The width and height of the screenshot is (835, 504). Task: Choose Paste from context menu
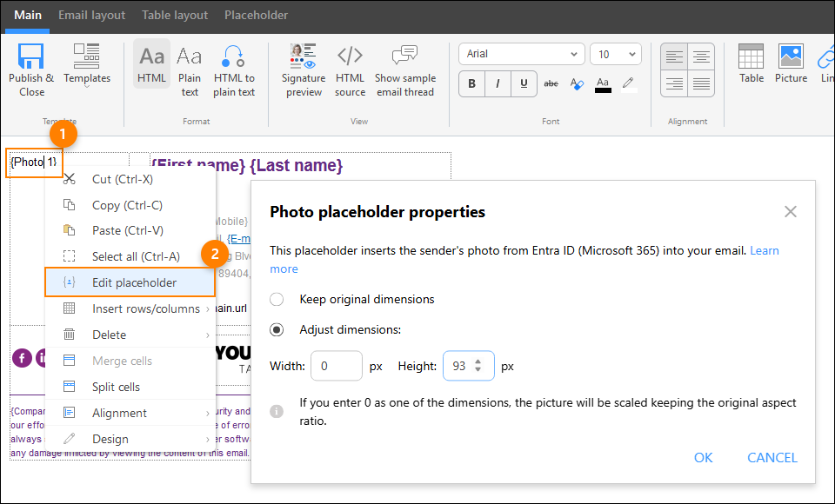(x=130, y=230)
